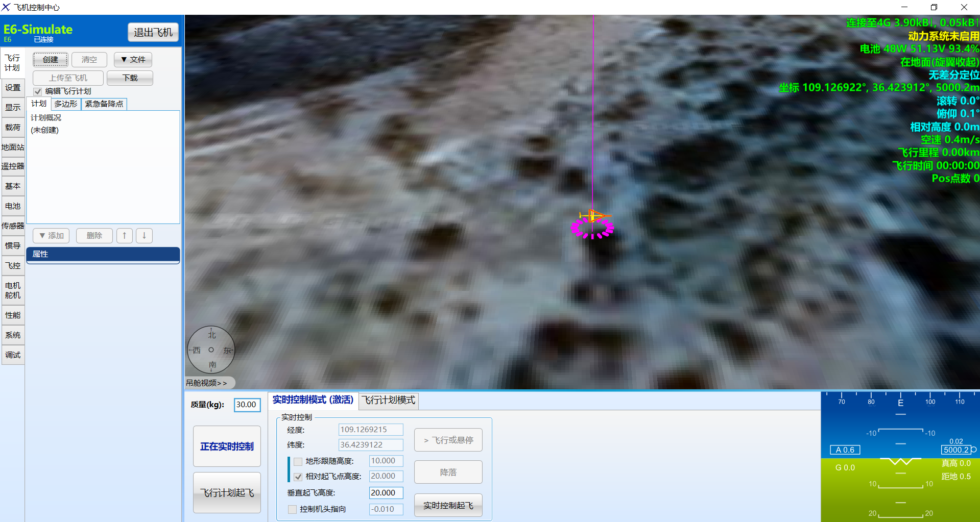Open the 文件 dropdown menu
This screenshot has width=980, height=522.
pyautogui.click(x=133, y=60)
